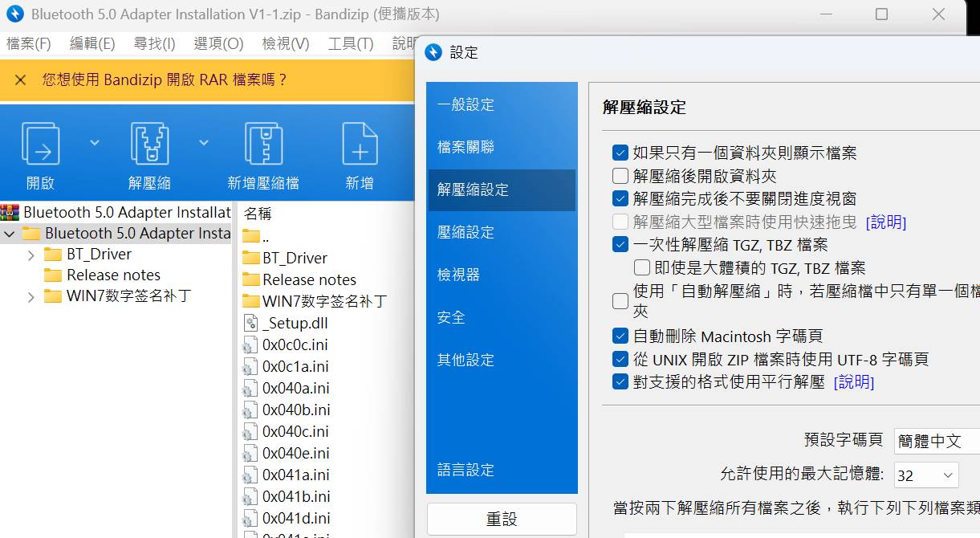
Task: Open the 尋找(I) menu
Action: (x=154, y=44)
